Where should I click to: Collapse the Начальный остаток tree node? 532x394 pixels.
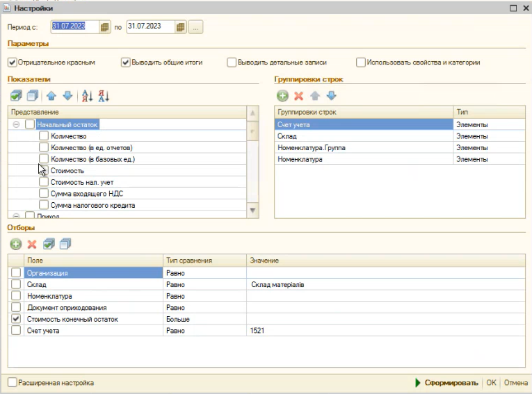click(x=16, y=124)
